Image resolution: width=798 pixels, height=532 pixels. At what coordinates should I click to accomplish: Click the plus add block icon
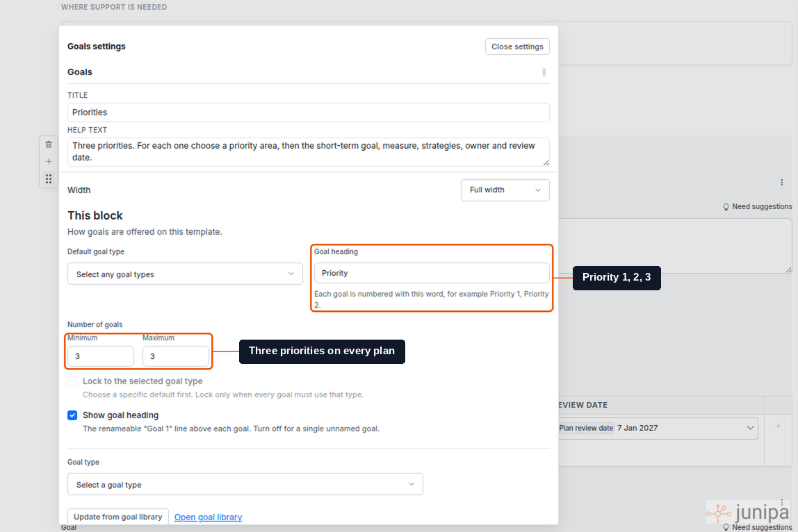click(x=49, y=162)
